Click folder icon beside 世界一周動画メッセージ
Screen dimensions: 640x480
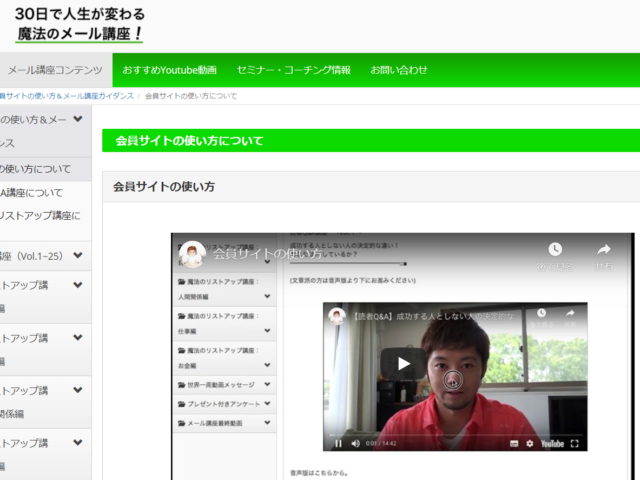182,384
